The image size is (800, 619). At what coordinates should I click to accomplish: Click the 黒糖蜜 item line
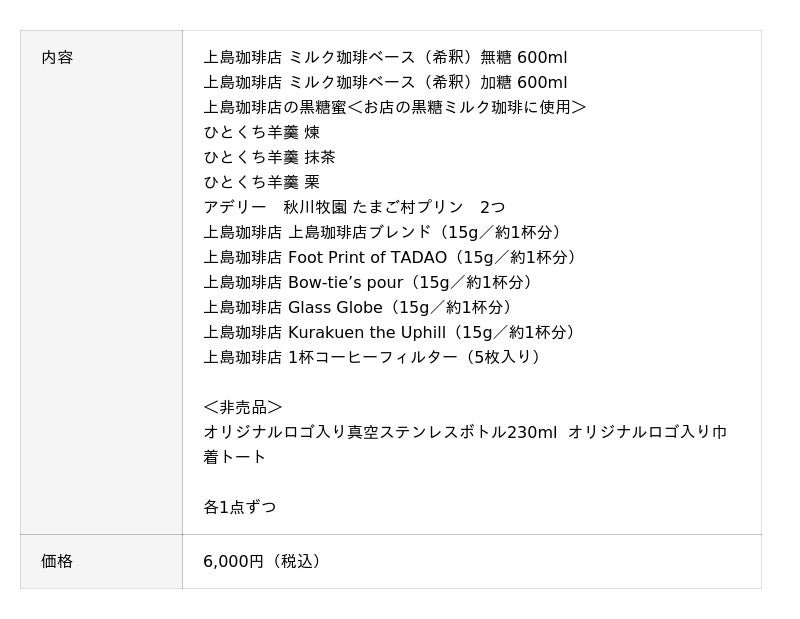[394, 108]
